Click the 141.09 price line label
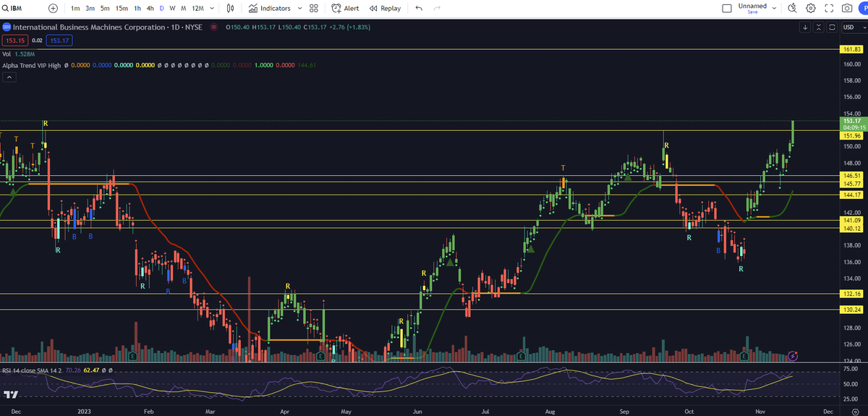The width and height of the screenshot is (868, 416). click(x=852, y=220)
